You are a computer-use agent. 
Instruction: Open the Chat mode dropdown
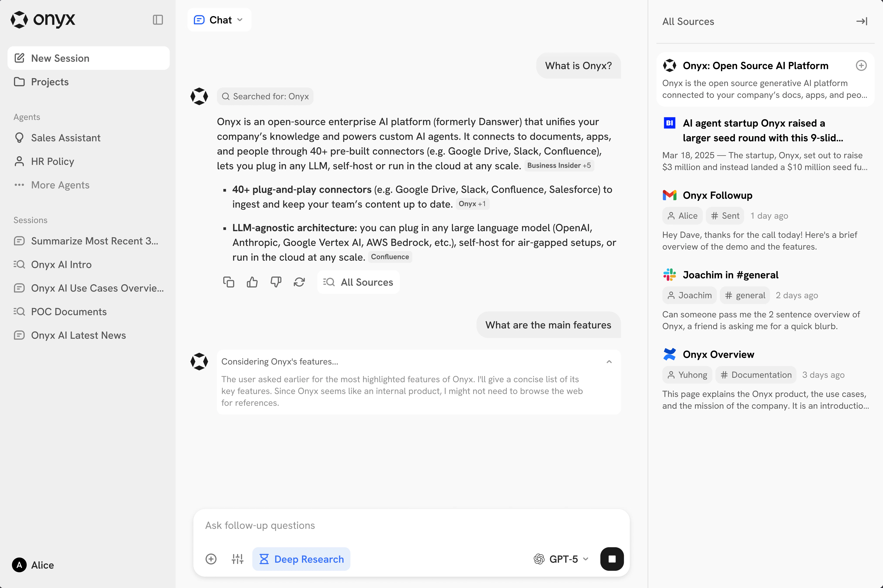coord(219,20)
